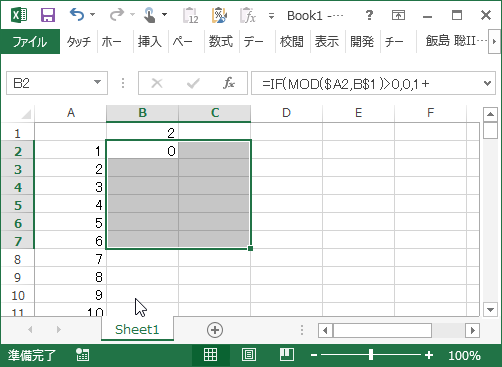Open the デー data tab
502x367 pixels.
pos(254,42)
